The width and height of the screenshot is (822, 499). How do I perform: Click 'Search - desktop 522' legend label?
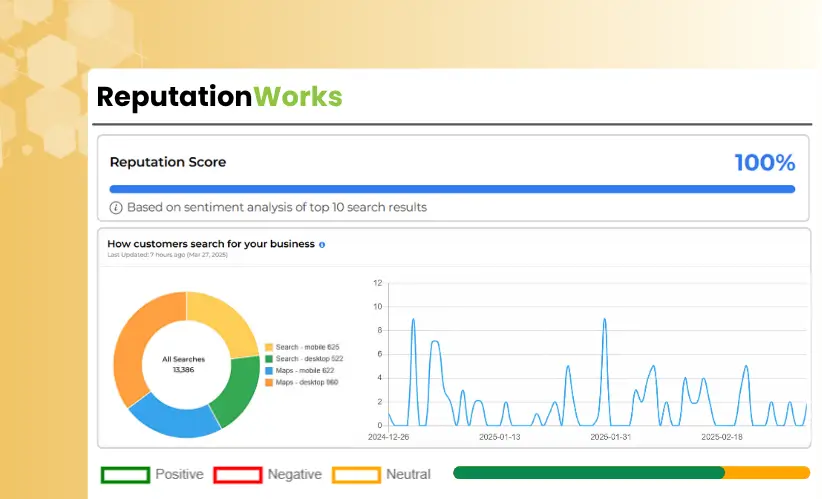pyautogui.click(x=309, y=359)
